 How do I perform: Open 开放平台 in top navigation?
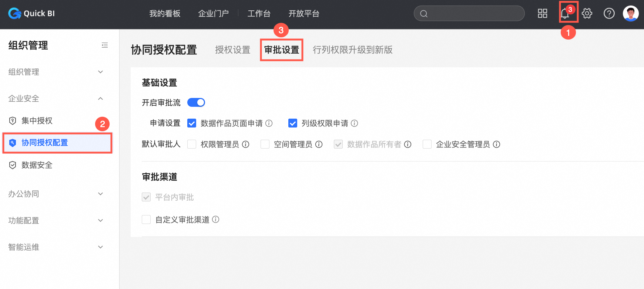coord(304,14)
